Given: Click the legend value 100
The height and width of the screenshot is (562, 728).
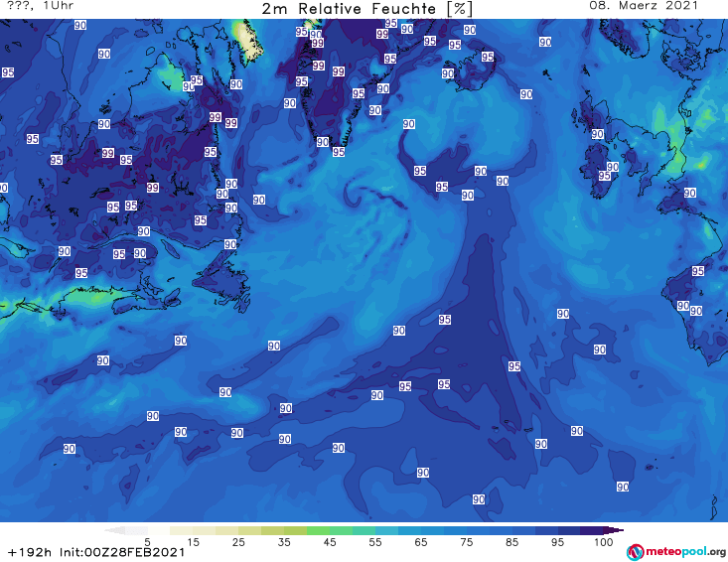Looking at the screenshot, I should pyautogui.click(x=604, y=541).
